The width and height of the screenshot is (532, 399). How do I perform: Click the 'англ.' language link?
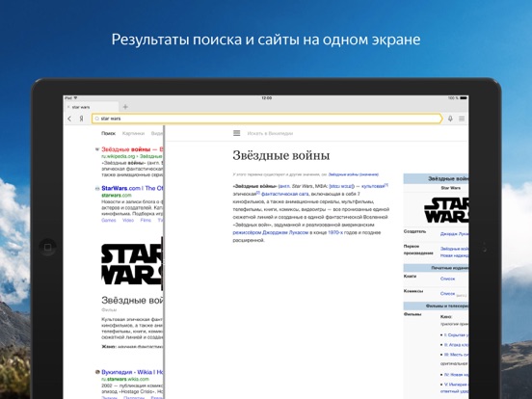284,186
